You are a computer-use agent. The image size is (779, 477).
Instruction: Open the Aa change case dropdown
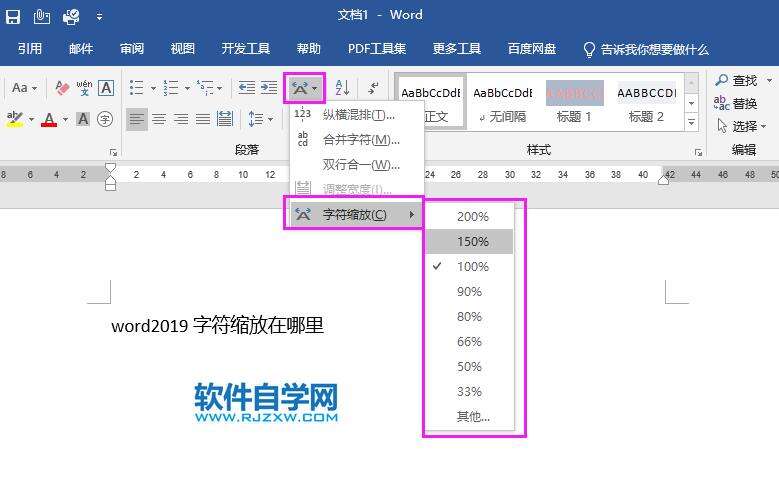pos(24,88)
